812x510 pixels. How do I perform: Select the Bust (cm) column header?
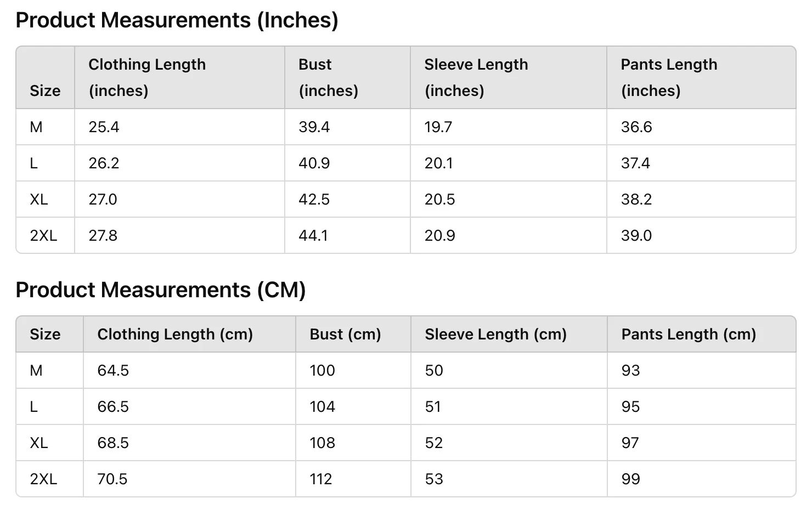345,334
